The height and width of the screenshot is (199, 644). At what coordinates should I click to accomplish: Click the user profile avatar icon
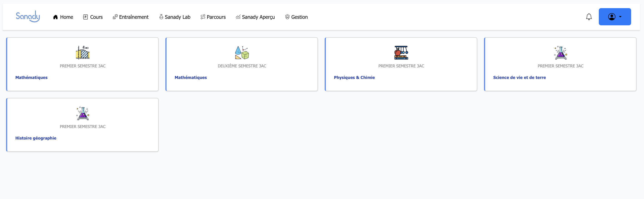point(611,17)
